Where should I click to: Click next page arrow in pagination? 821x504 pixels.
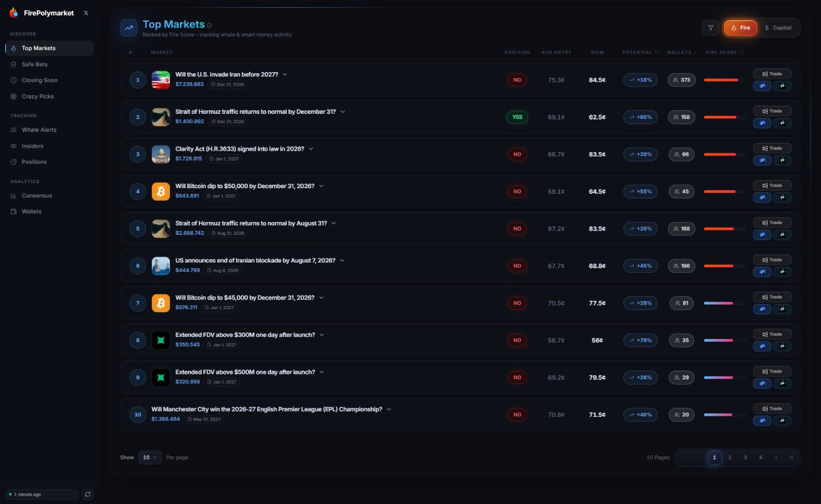click(776, 457)
